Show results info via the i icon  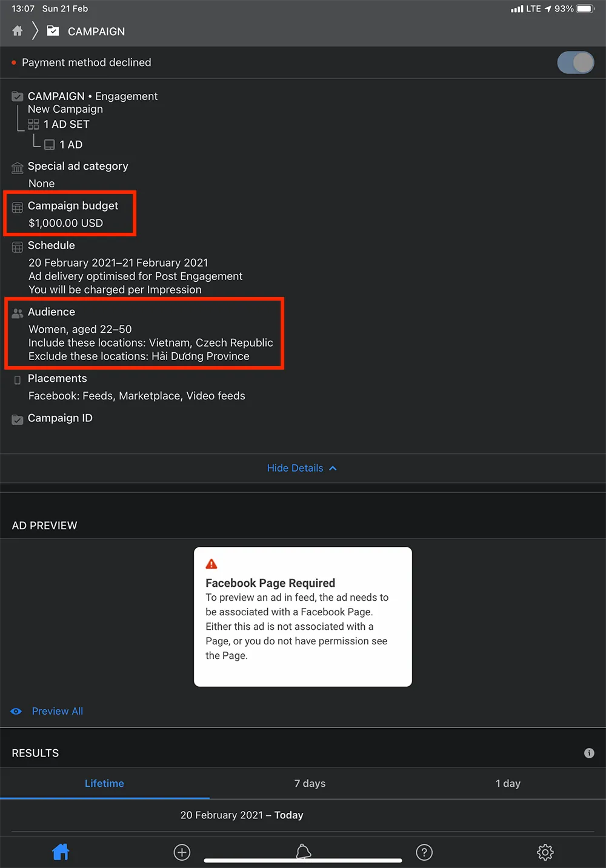pos(589,753)
